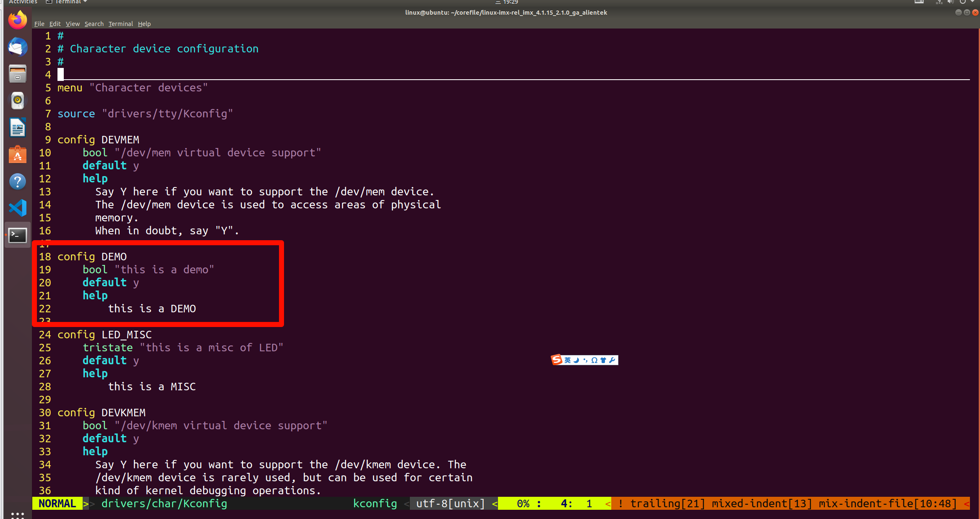Click the Sogou input method logo
This screenshot has width=980, height=519.
click(557, 360)
